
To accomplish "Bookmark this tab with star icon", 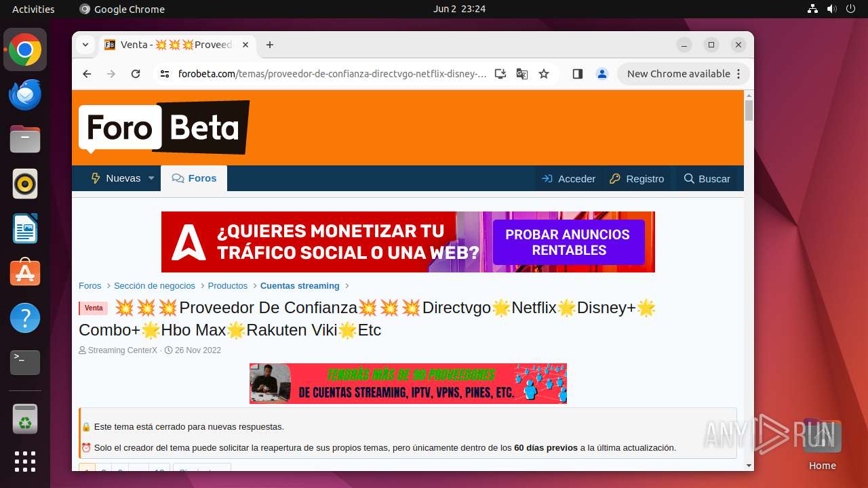I will [544, 74].
